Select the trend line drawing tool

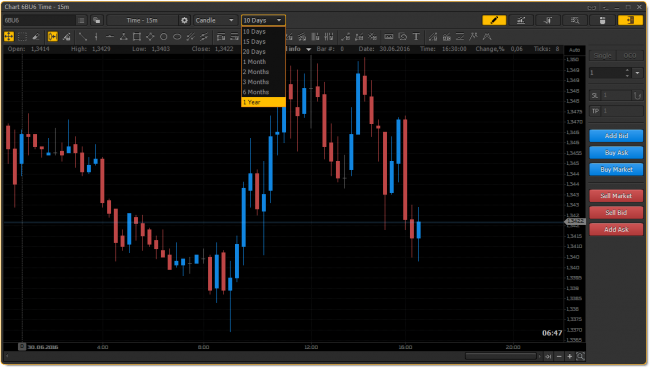coord(82,37)
